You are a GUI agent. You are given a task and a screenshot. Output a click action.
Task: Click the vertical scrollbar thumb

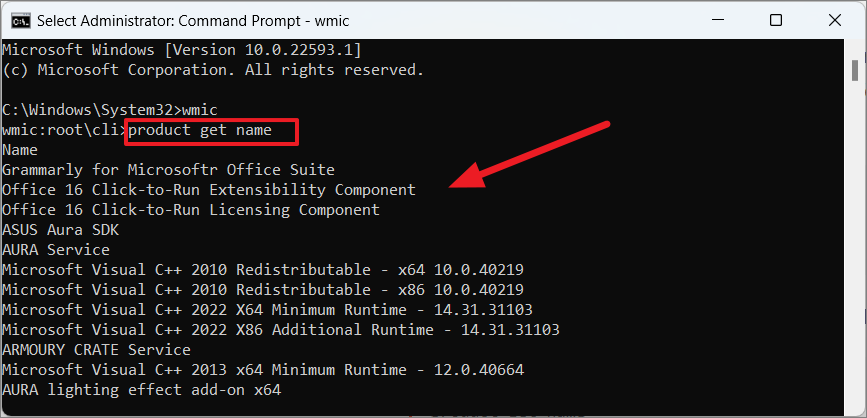point(854,72)
